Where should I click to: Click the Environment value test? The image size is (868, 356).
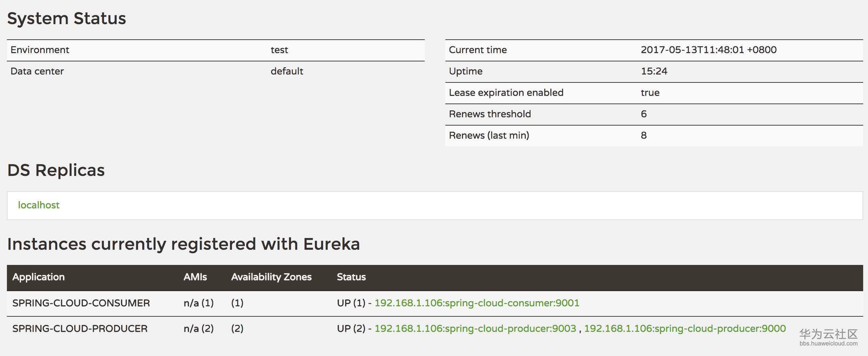[x=279, y=50]
